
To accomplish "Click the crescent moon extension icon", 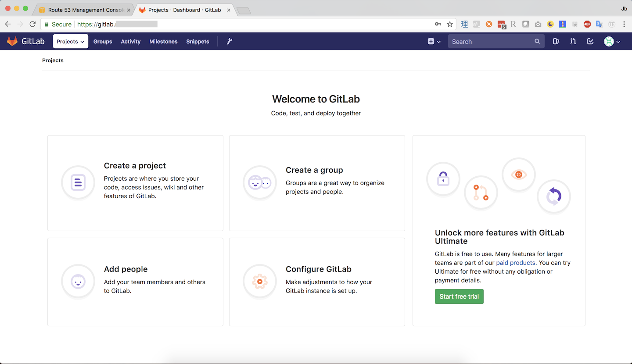I will (x=550, y=25).
